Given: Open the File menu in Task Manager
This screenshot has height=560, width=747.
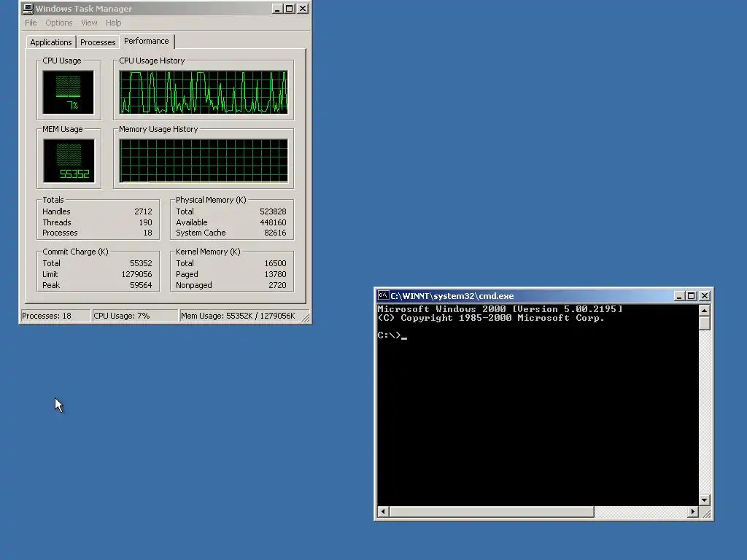Looking at the screenshot, I should (31, 23).
